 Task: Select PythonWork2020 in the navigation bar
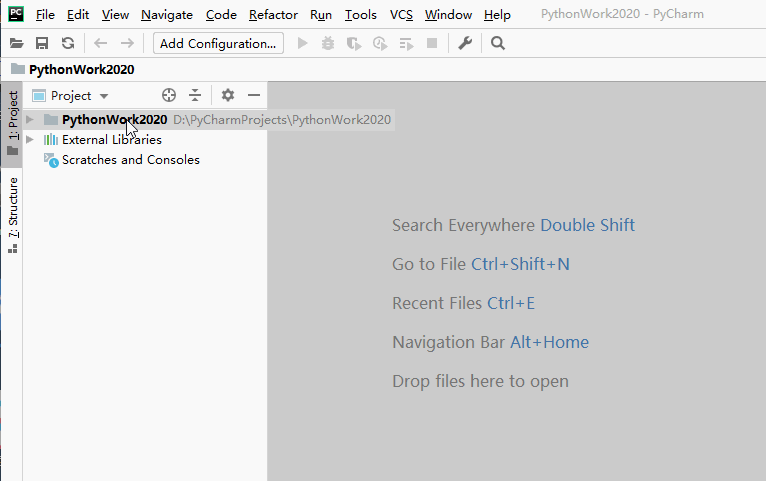pyautogui.click(x=82, y=69)
